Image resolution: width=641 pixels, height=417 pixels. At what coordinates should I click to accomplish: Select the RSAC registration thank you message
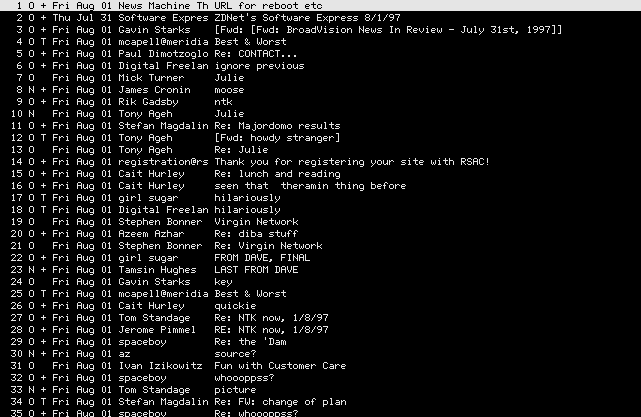coord(320,162)
